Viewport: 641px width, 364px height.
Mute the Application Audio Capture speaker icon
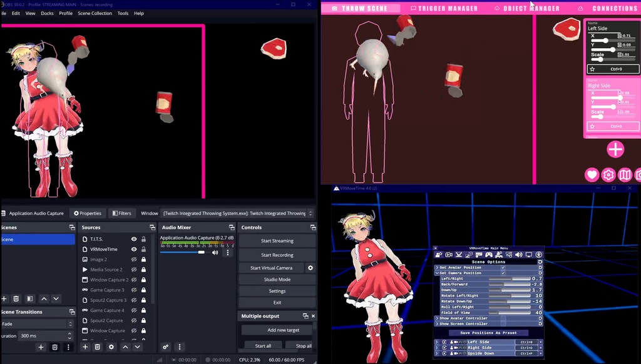215,251
